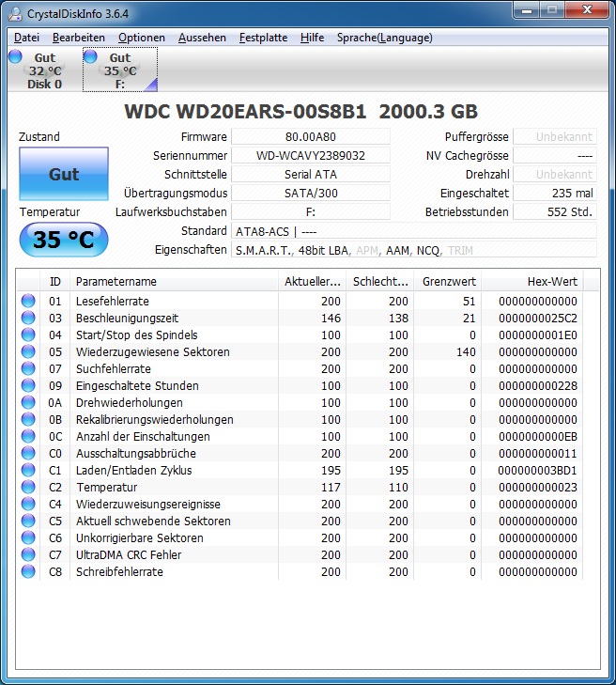Click the Übertragungsmodus field SATA/300
The height and width of the screenshot is (685, 616).
(311, 193)
